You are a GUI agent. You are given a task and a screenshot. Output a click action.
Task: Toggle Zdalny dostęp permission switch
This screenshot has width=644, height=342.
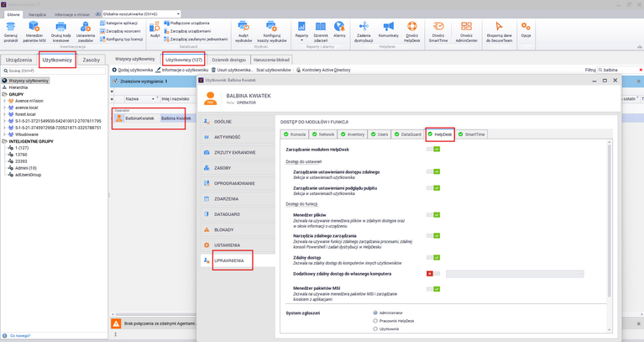(x=433, y=258)
